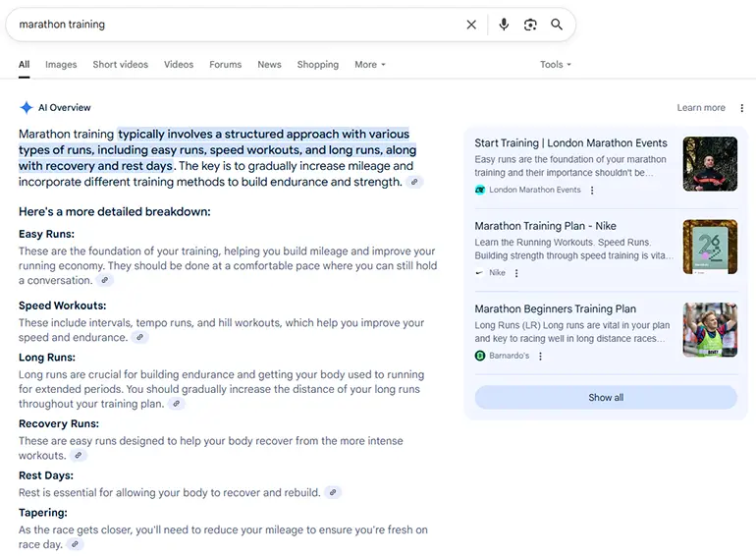Open image search camera lens icon
Image resolution: width=756 pixels, height=558 pixels.
530,25
